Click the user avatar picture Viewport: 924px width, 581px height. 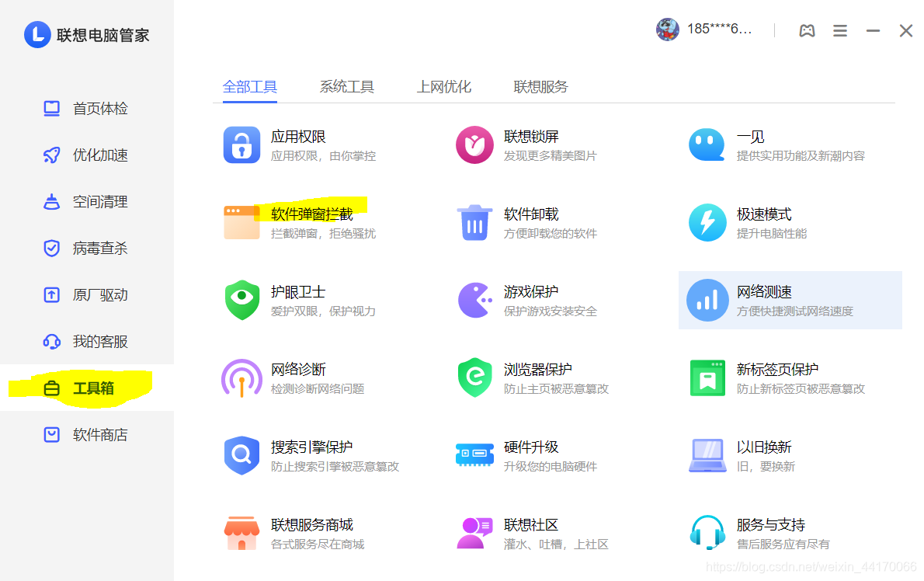tap(667, 29)
